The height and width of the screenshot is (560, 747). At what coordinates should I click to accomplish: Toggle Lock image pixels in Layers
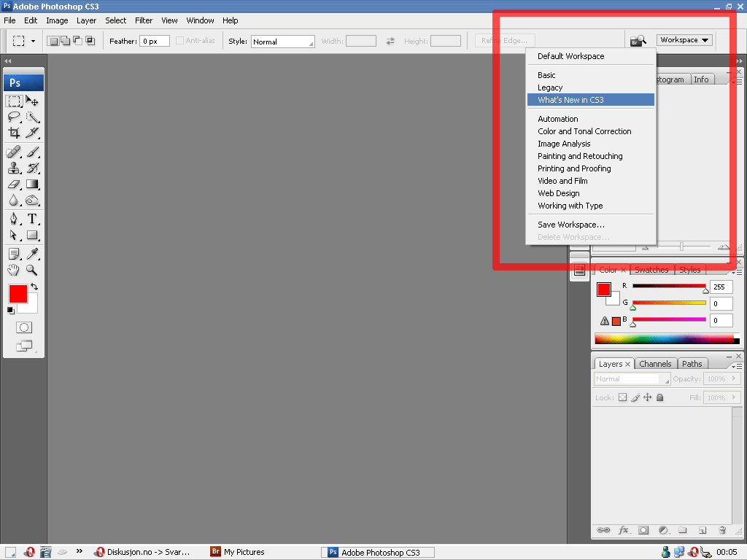[635, 397]
